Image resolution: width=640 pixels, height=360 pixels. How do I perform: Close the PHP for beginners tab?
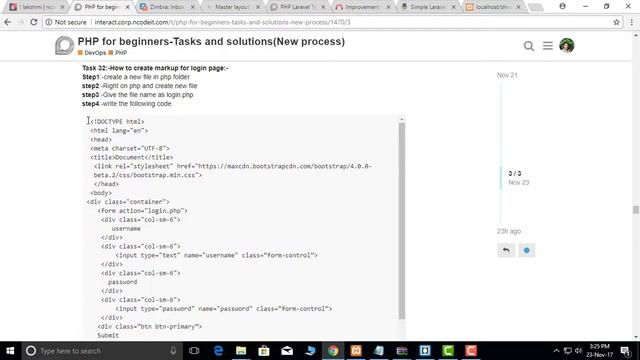pyautogui.click(x=127, y=7)
